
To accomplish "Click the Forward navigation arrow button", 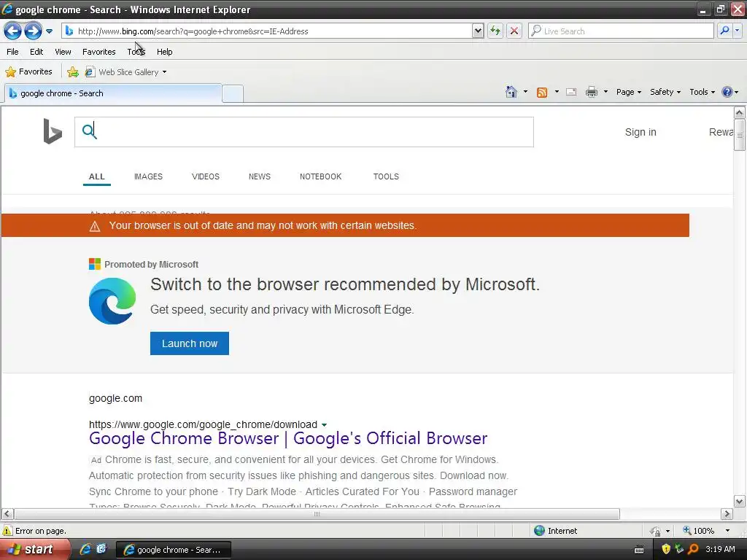I will pos(33,31).
